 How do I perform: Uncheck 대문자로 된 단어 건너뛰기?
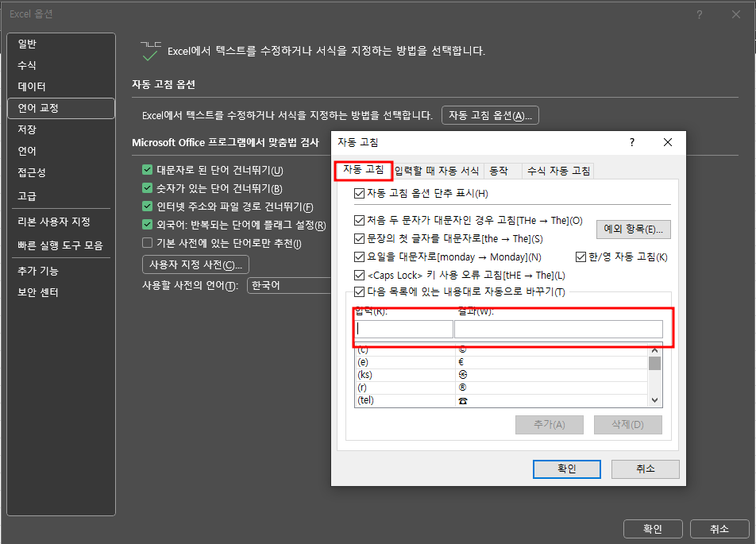point(148,170)
